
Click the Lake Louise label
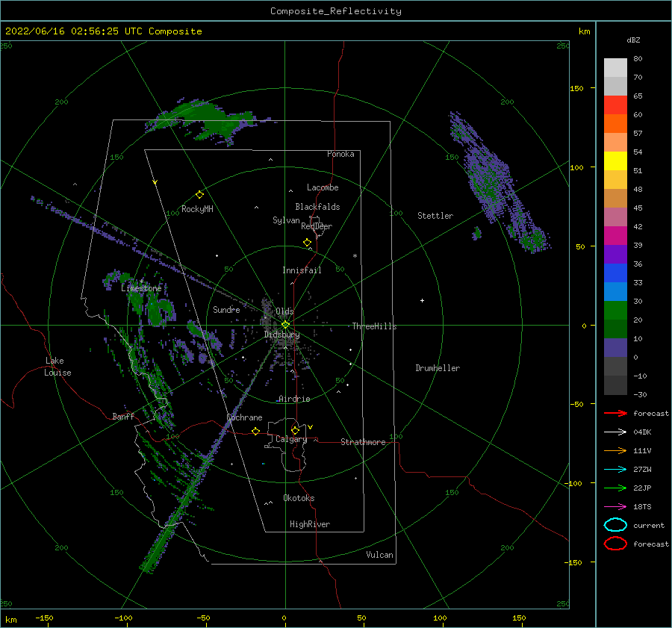click(57, 367)
